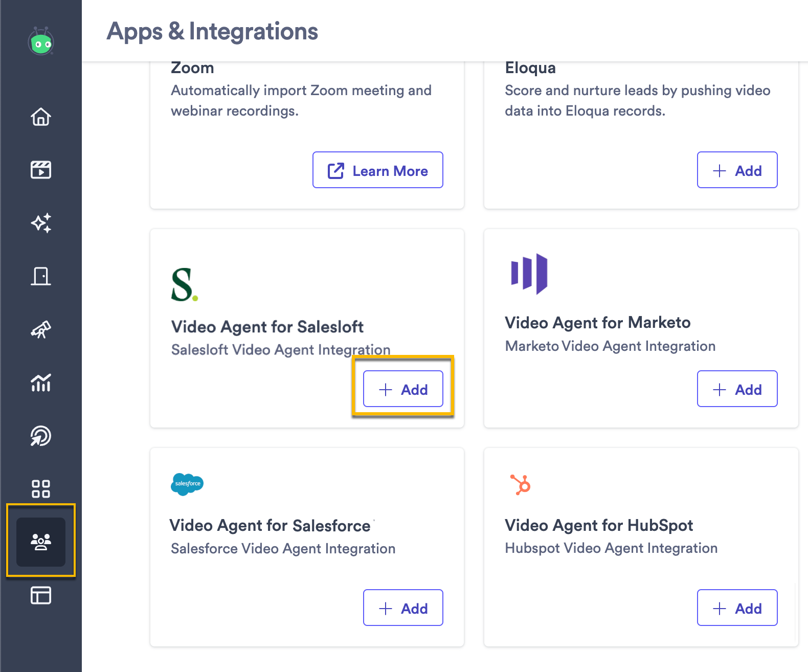Screen dimensions: 808x672
Task: Click the Salesloft S logo
Action: tap(185, 284)
